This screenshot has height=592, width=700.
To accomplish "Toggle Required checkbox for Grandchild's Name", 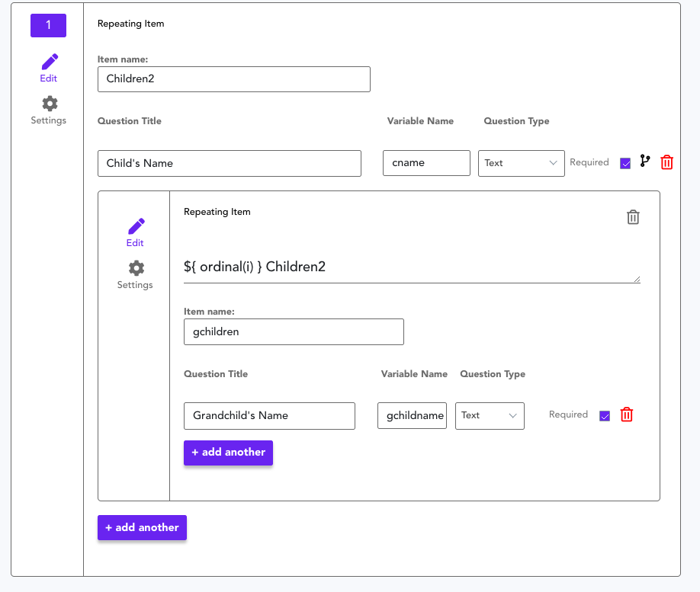I will pyautogui.click(x=605, y=416).
